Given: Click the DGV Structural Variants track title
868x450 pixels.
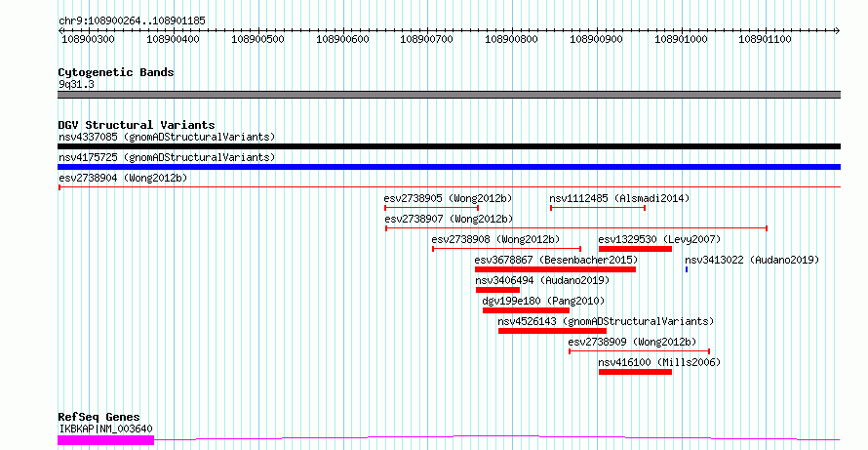Looking at the screenshot, I should coord(137,125).
